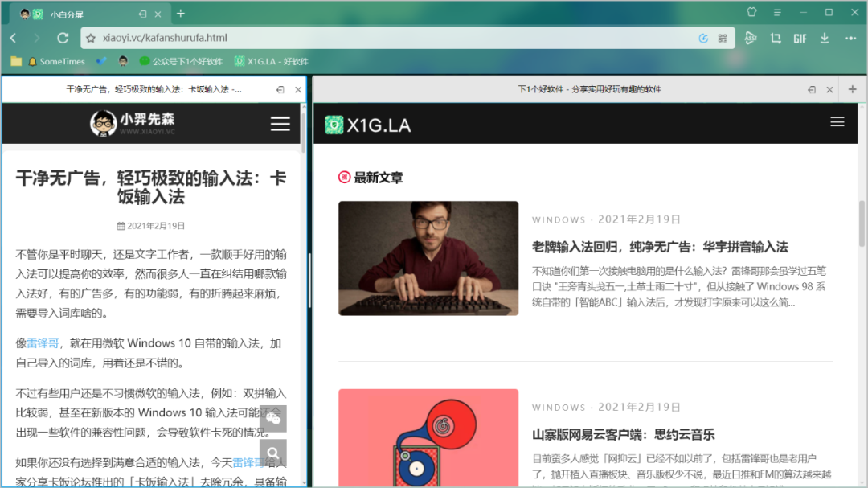The width and height of the screenshot is (868, 488).
Task: Open the hamburger menu on X1G.LA site
Action: [837, 122]
